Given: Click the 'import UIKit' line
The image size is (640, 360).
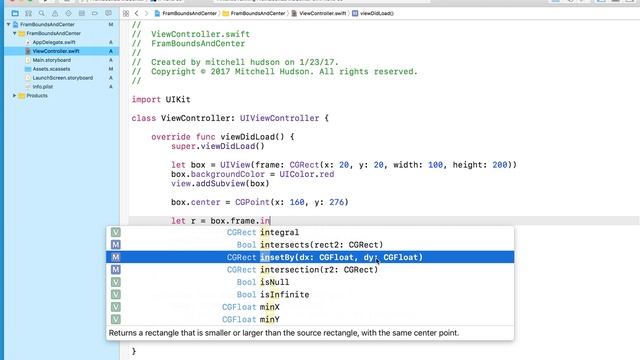Looking at the screenshot, I should point(161,100).
